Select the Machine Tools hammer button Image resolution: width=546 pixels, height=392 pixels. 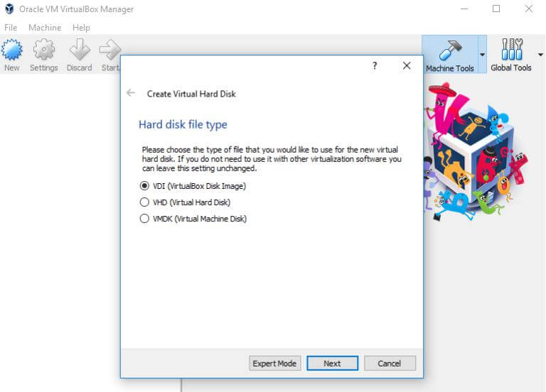pyautogui.click(x=450, y=54)
